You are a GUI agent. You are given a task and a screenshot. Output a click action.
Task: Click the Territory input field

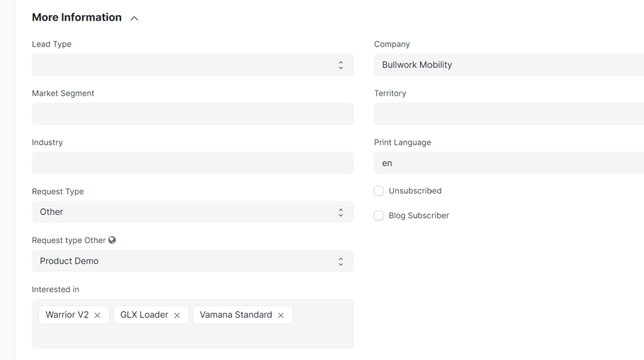508,114
